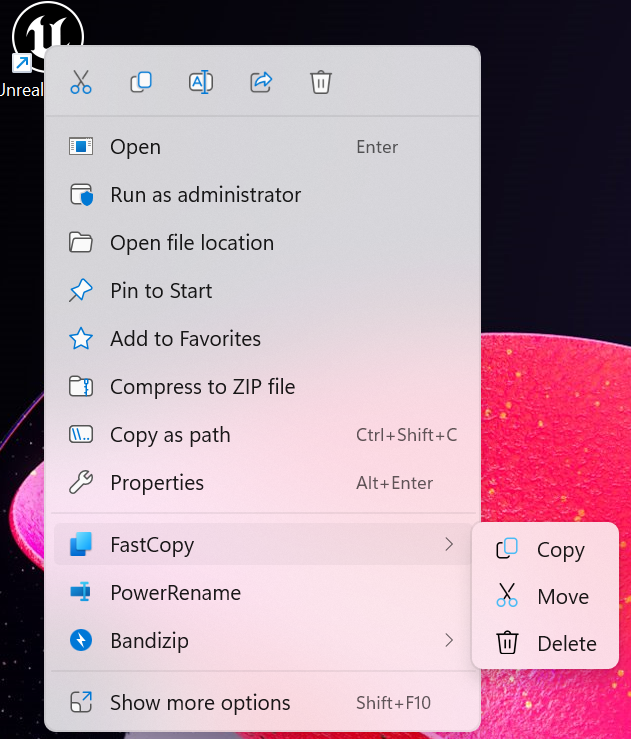Click the Open file location folder icon

[81, 243]
